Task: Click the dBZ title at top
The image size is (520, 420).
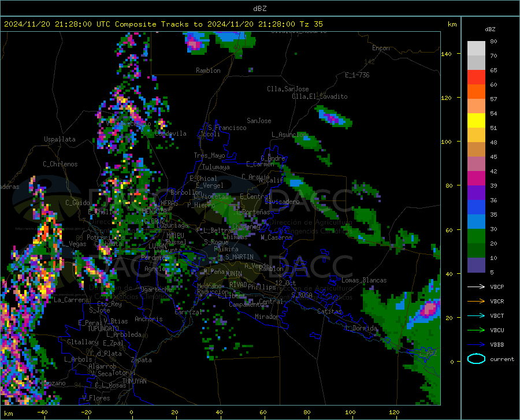Action: [x=259, y=9]
